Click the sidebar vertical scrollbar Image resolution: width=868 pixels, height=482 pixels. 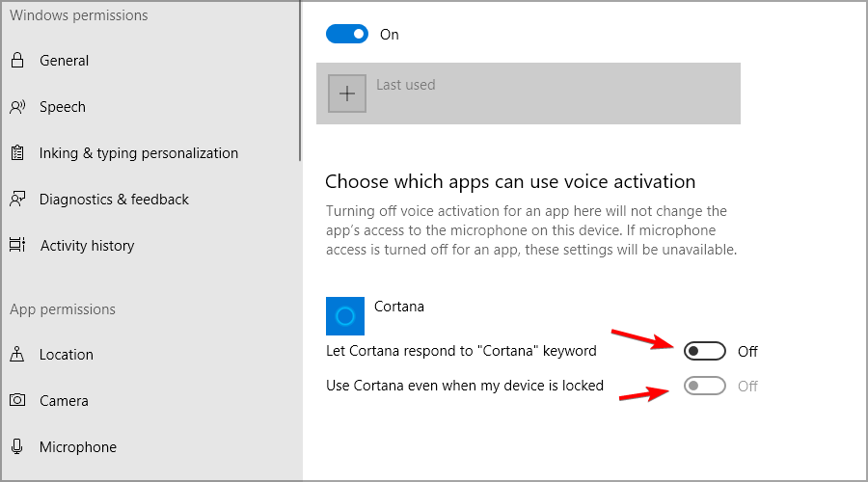point(300,77)
